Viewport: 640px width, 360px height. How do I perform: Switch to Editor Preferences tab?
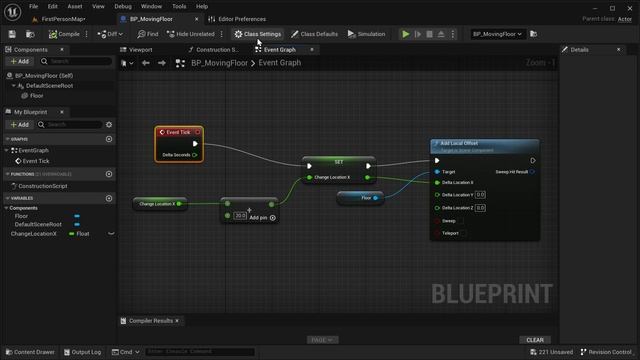(x=238, y=19)
